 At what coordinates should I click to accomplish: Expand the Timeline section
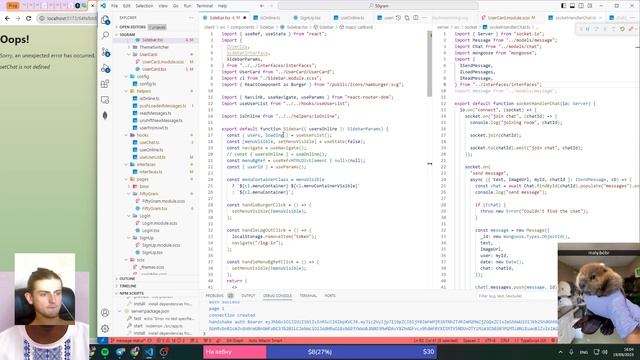155,286
